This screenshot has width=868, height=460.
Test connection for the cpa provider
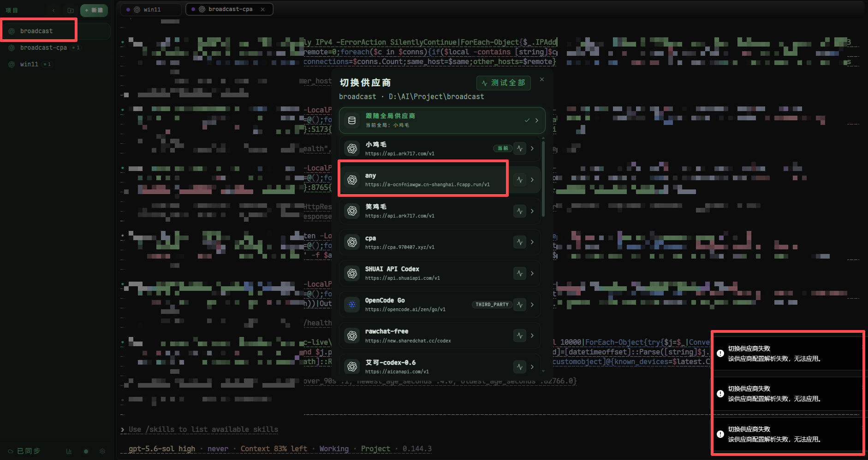(520, 242)
